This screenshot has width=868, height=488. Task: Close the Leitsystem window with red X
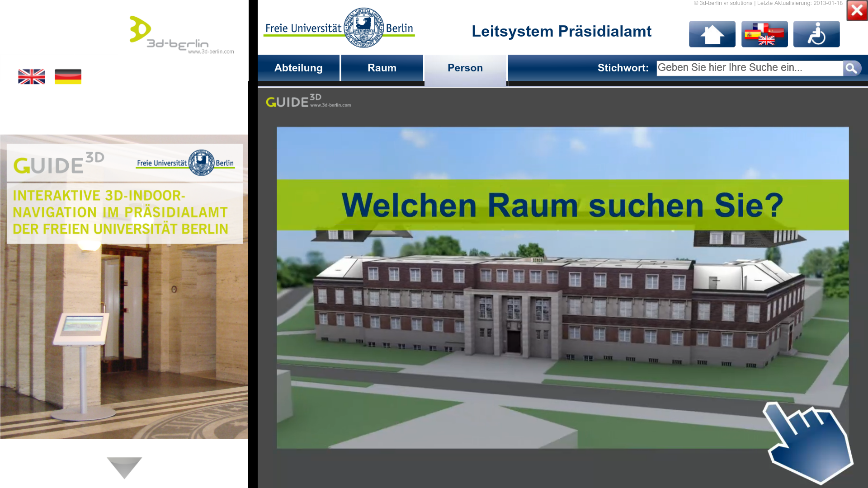click(x=857, y=11)
